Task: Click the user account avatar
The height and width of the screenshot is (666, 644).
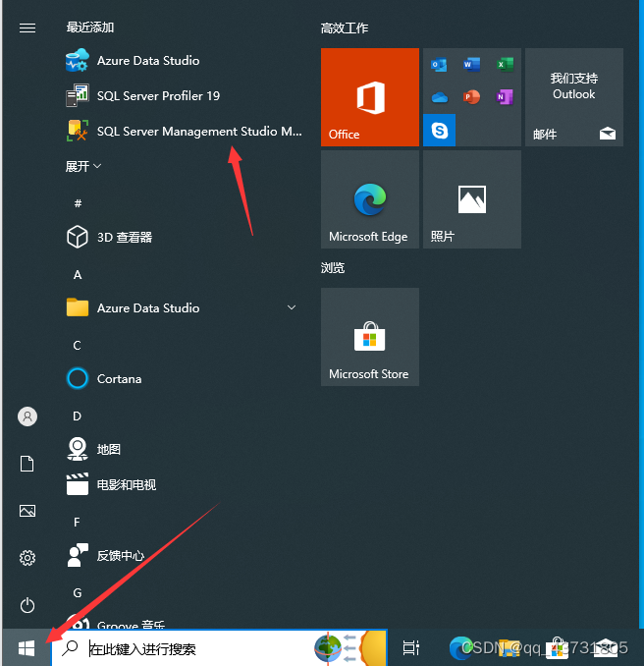Action: coord(27,416)
